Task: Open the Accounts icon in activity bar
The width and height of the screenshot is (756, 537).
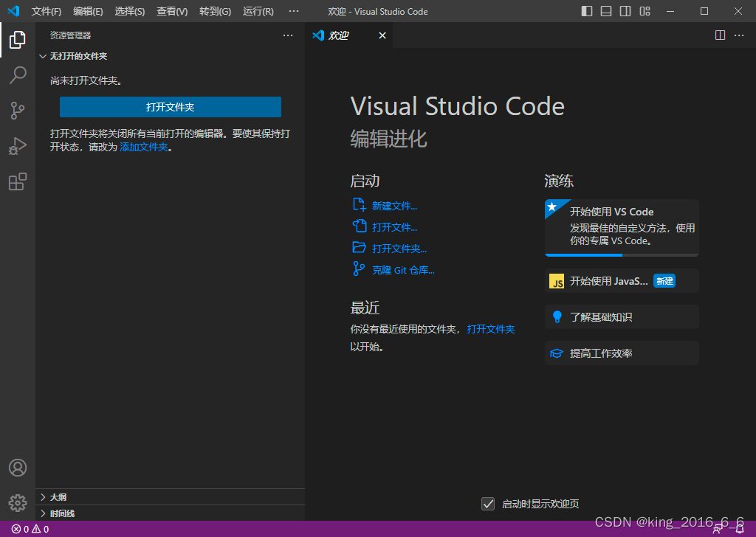Action: pos(18,468)
